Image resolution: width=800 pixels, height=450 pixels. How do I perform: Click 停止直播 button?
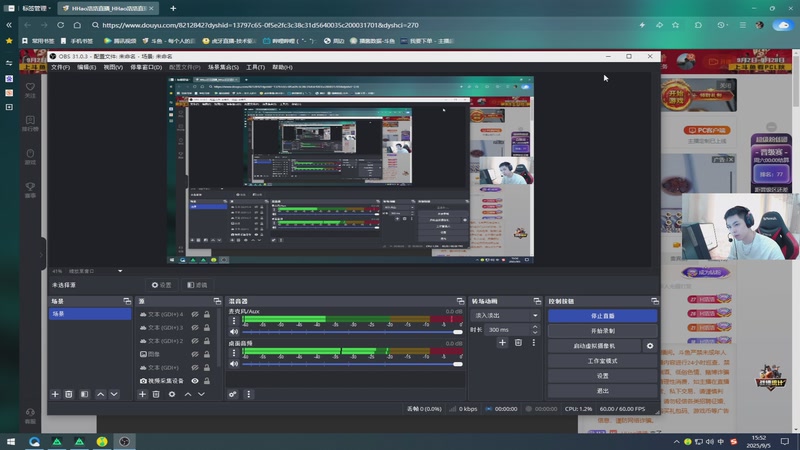point(603,316)
